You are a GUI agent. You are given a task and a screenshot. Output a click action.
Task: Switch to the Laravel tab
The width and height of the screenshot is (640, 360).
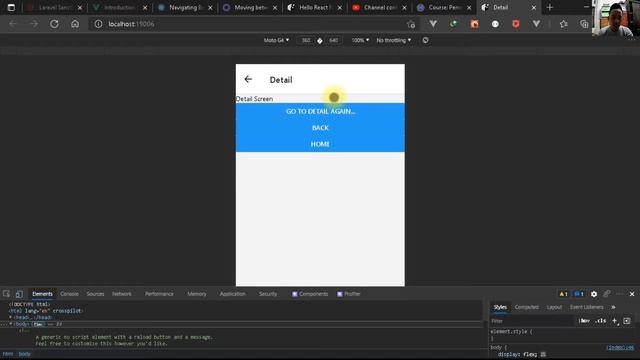pyautogui.click(x=55, y=7)
